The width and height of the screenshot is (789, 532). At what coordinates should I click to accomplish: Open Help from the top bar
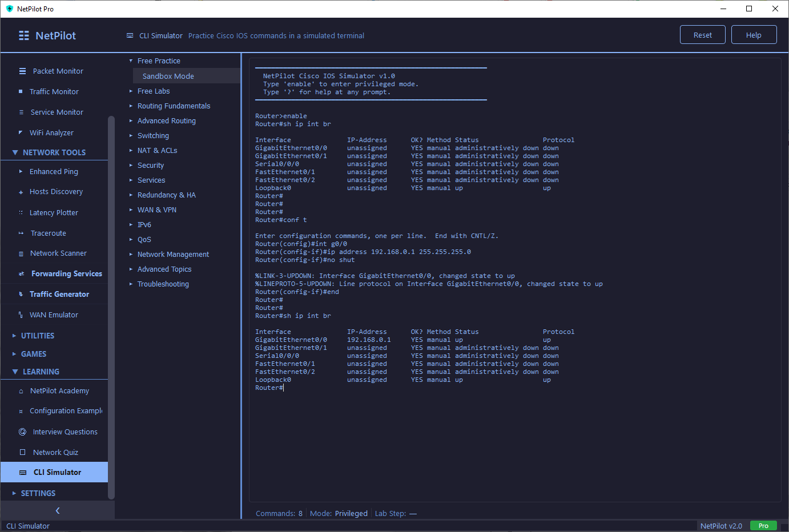click(754, 34)
